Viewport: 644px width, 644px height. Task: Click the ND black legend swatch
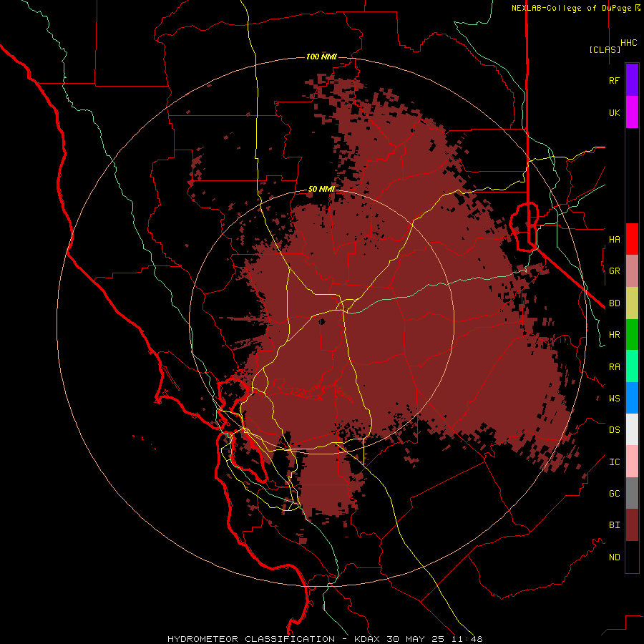632,557
